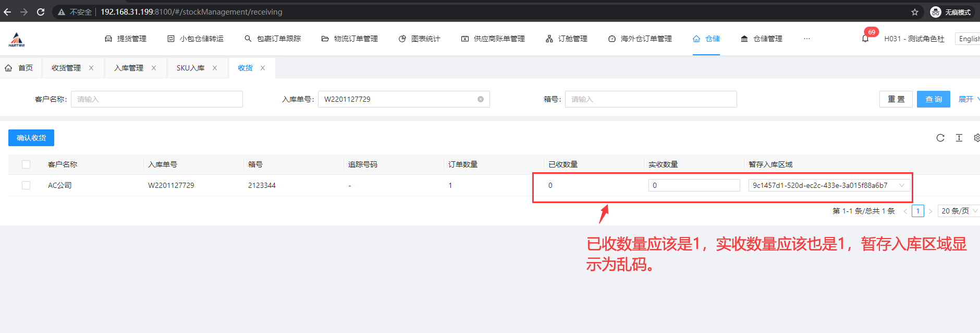The height and width of the screenshot is (333, 980).
Task: Clear the 入库单号 search field
Action: [481, 99]
